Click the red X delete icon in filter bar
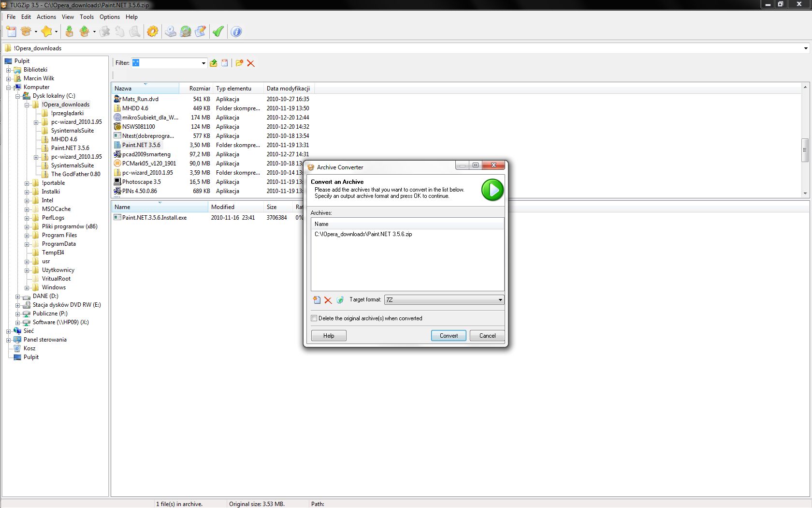This screenshot has height=508, width=812. coord(251,63)
